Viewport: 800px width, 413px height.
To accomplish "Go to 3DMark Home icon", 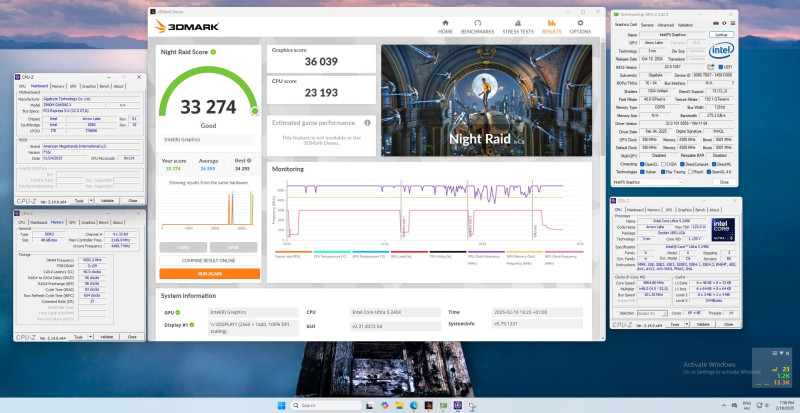I will [x=445, y=23].
